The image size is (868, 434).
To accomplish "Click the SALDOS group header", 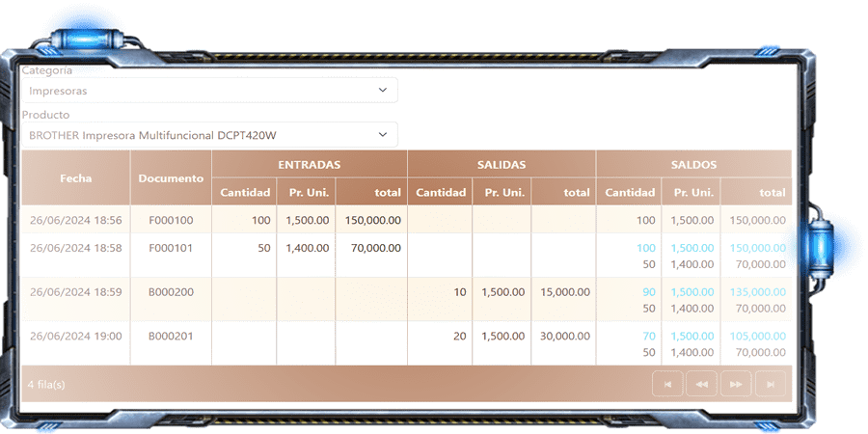I will pyautogui.click(x=693, y=164).
